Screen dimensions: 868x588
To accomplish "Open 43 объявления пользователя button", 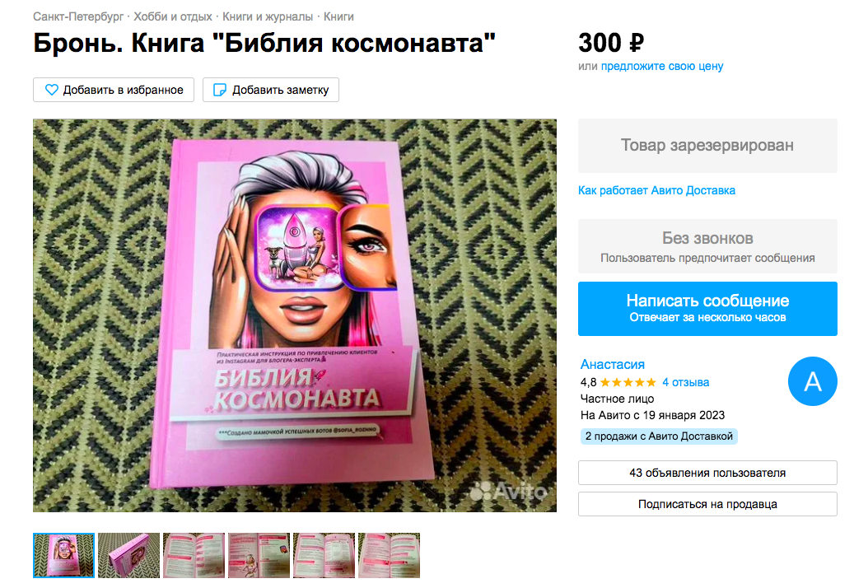I will 707,473.
